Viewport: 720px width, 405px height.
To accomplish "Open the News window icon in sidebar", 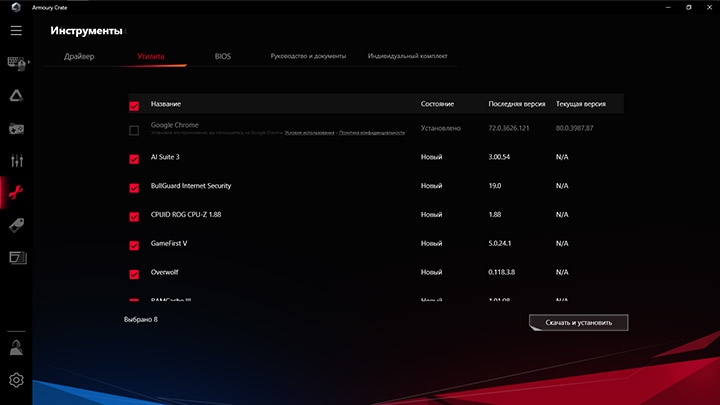I will (17, 258).
